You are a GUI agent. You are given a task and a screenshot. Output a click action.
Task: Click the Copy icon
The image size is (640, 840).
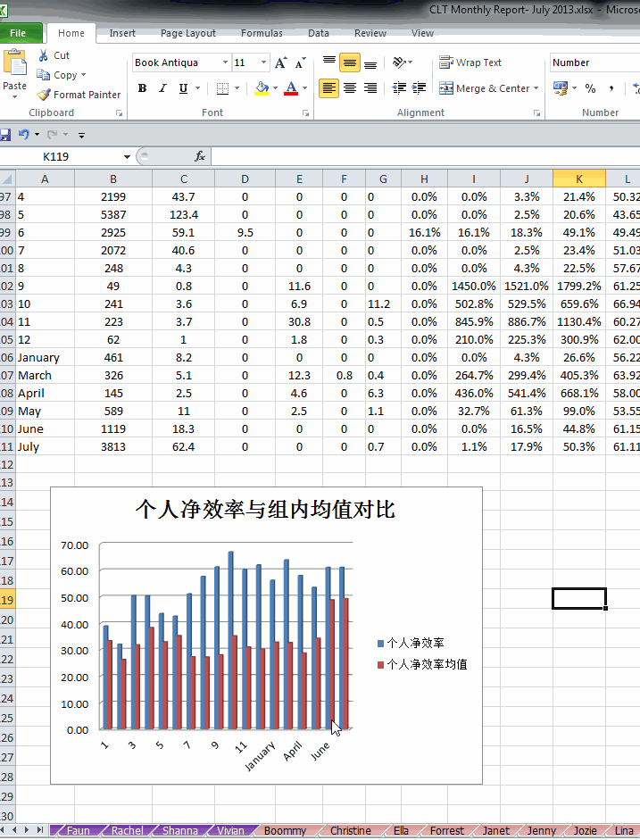(44, 75)
